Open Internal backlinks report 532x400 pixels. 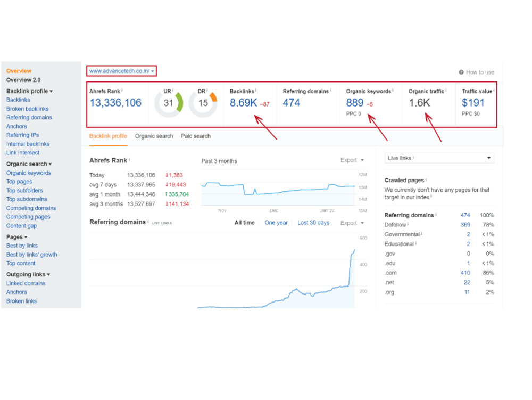28,144
